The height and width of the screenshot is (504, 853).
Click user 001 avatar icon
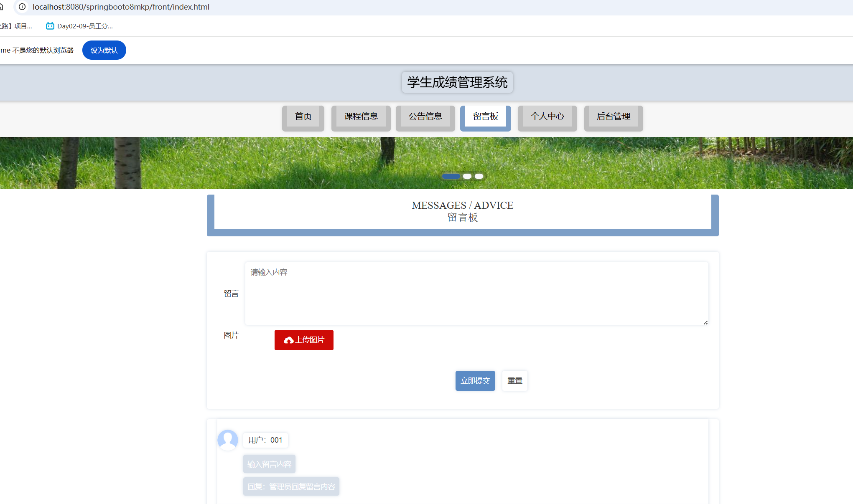[x=228, y=440]
